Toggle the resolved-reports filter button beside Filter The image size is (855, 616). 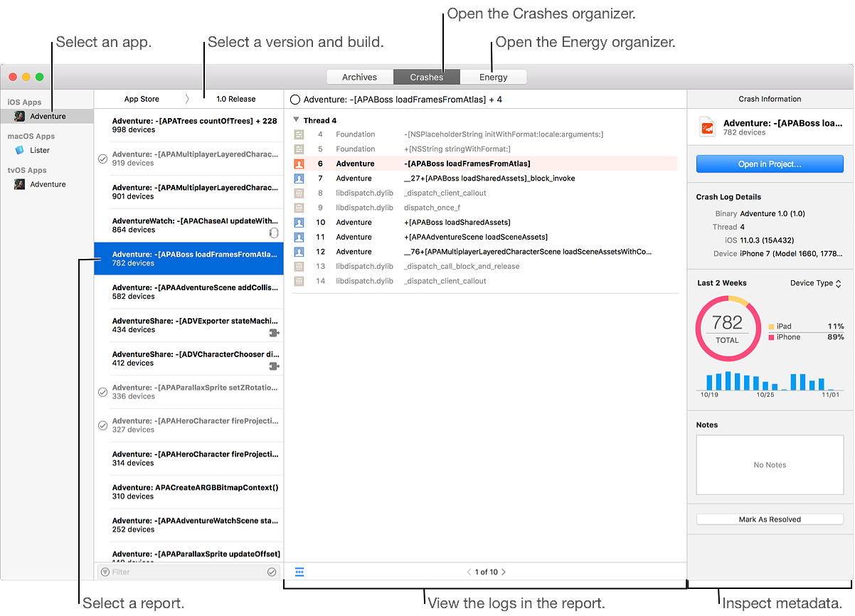coord(272,572)
